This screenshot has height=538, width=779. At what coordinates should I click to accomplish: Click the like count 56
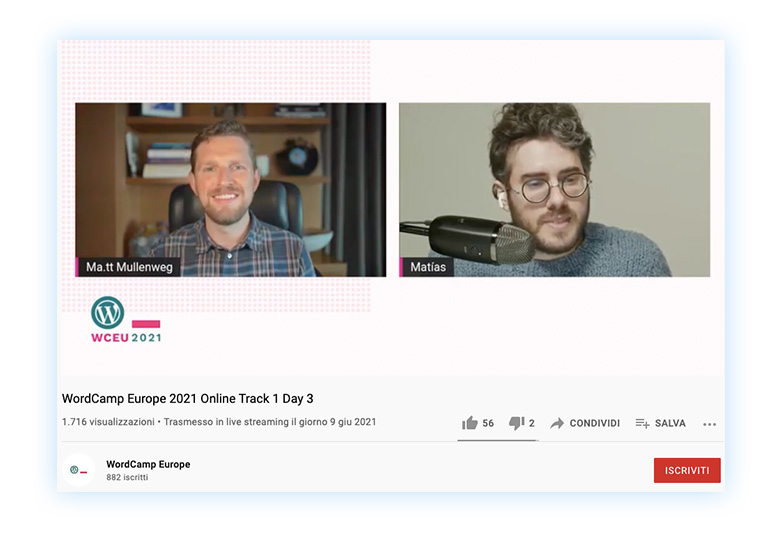(488, 423)
